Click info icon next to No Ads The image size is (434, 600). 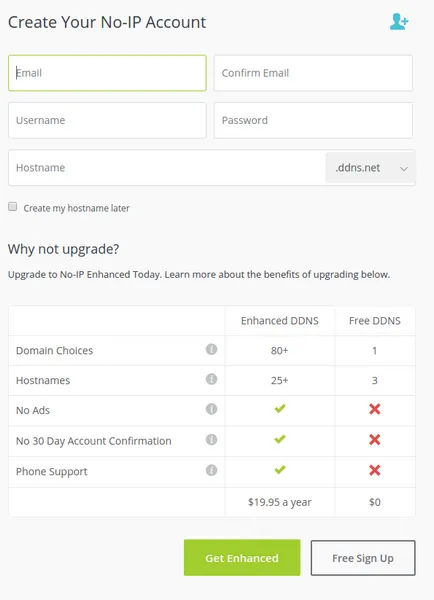coord(211,409)
